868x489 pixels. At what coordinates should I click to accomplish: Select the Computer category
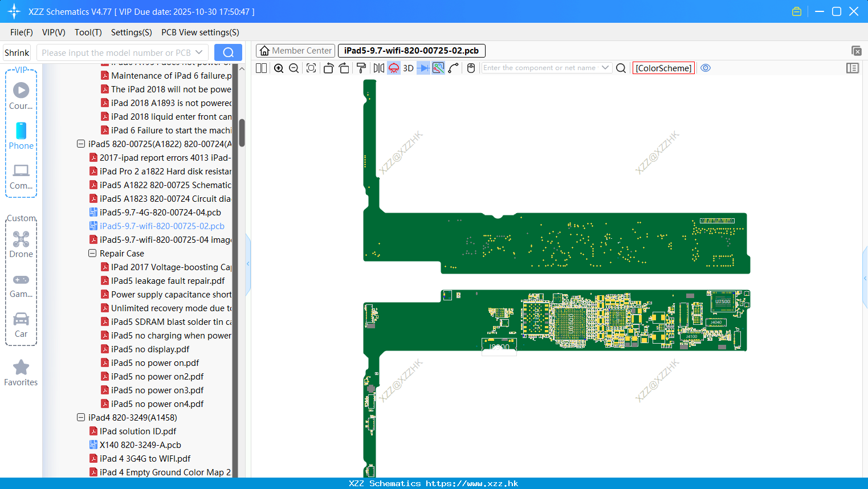coord(21,176)
